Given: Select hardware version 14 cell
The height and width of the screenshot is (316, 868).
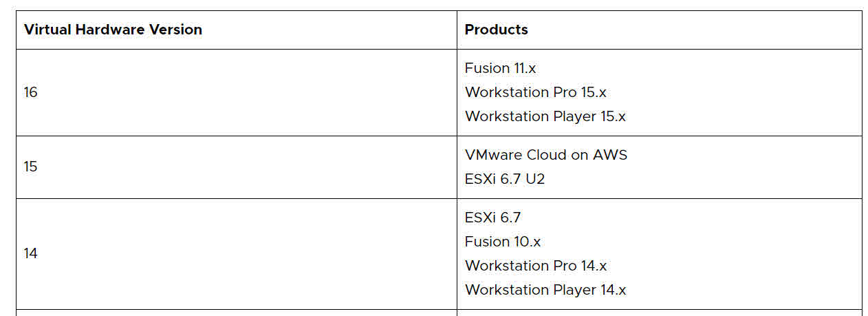Looking at the screenshot, I should tap(237, 254).
